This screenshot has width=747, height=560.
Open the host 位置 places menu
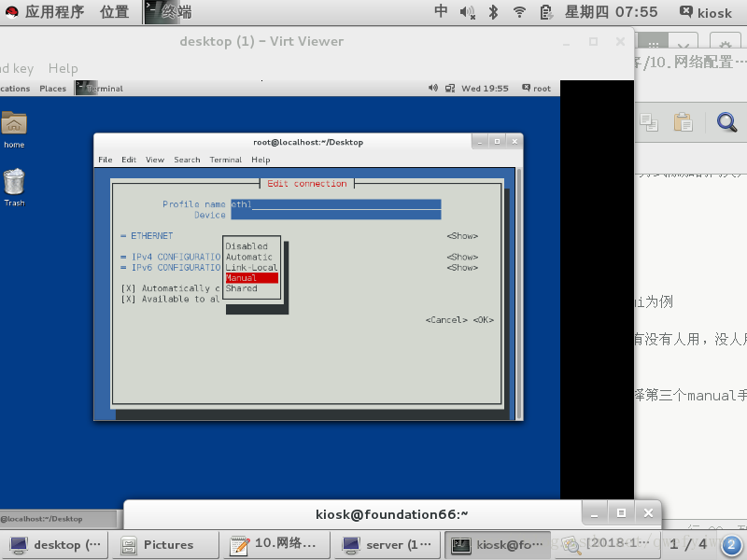click(114, 12)
